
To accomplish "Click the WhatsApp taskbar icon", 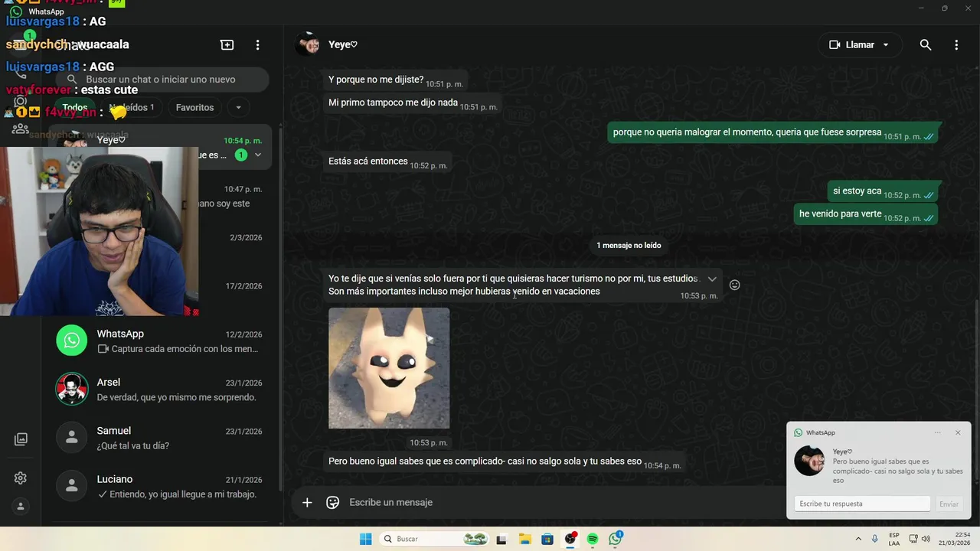I will coord(616,539).
